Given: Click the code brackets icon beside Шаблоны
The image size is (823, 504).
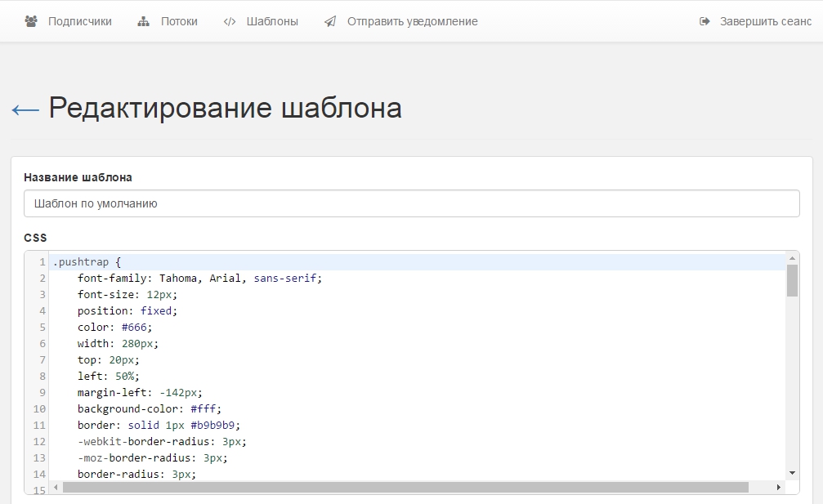Looking at the screenshot, I should click(230, 22).
